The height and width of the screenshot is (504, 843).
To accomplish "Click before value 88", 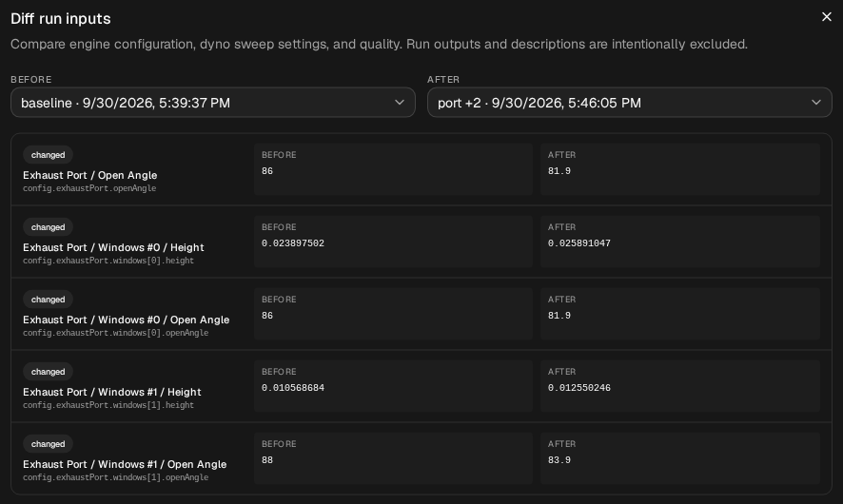I will coord(267,460).
